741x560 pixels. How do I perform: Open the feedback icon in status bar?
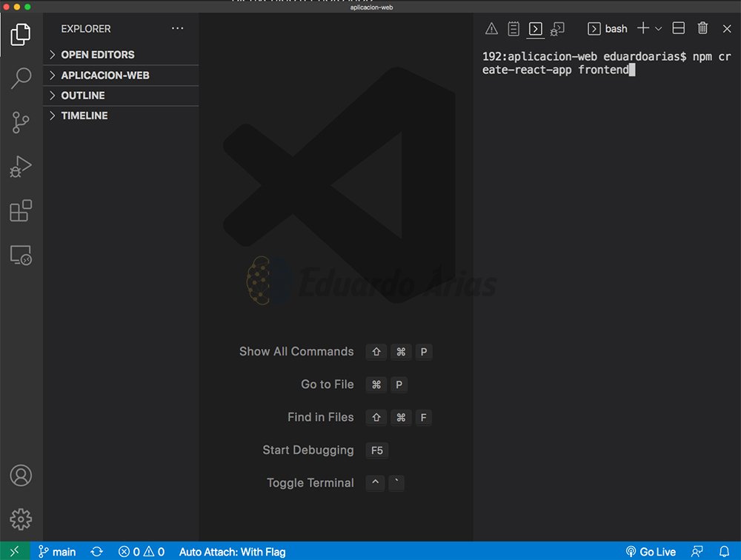coord(697,552)
